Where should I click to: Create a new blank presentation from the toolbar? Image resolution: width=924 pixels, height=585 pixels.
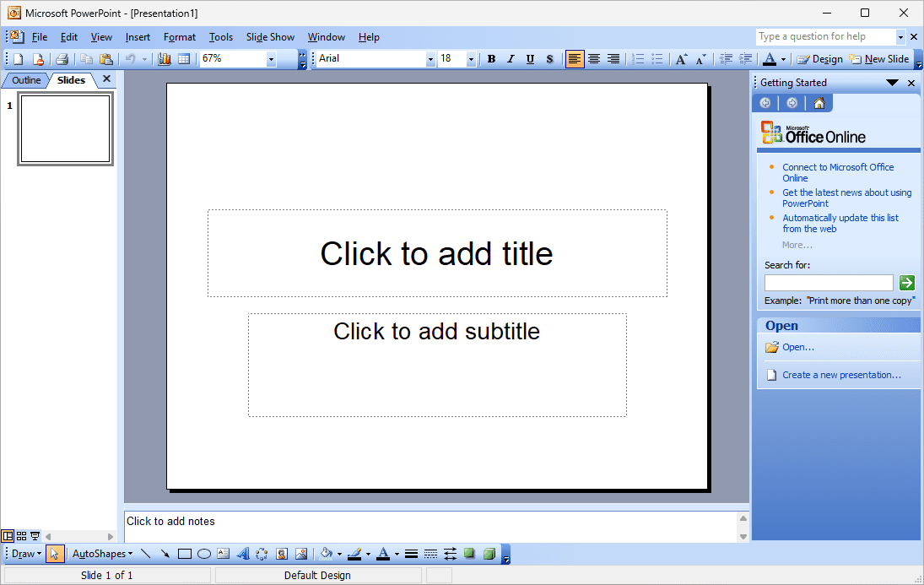[19, 59]
